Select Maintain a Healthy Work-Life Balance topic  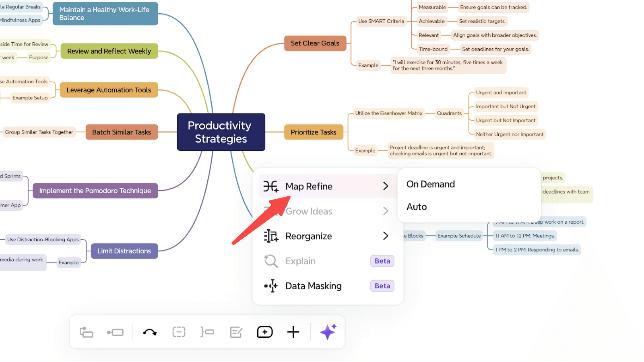(105, 14)
